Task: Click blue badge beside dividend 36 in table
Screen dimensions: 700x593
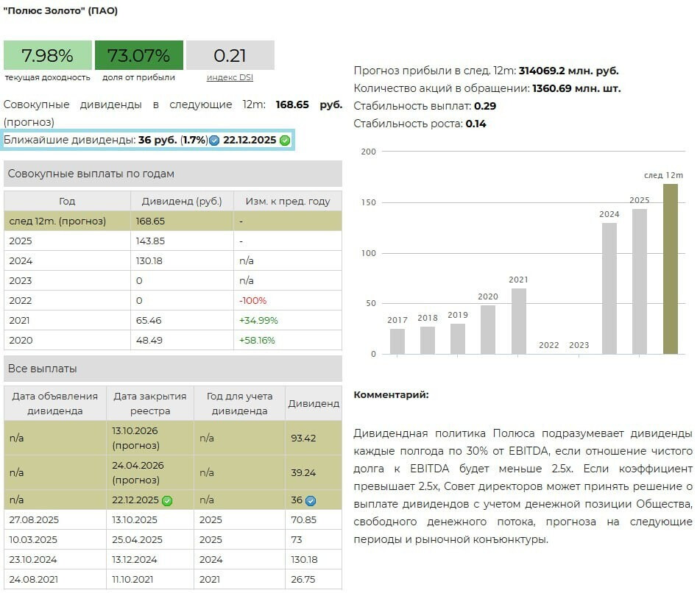Action: (x=311, y=500)
